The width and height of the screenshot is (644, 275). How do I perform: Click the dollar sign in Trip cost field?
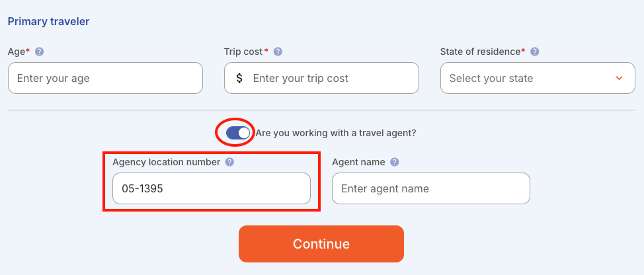click(x=239, y=78)
